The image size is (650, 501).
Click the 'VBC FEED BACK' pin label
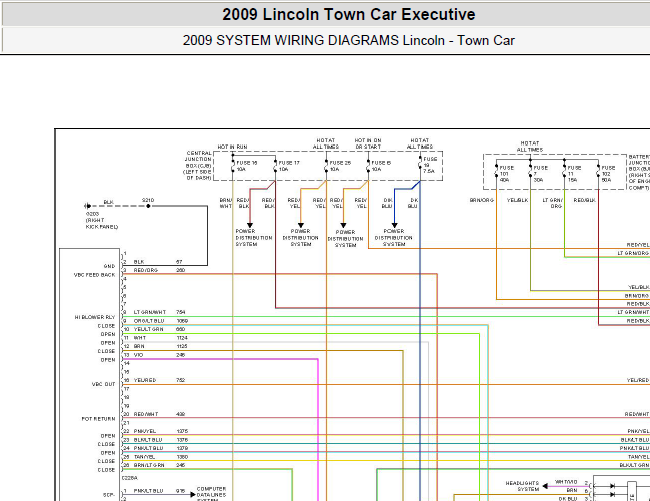click(95, 275)
